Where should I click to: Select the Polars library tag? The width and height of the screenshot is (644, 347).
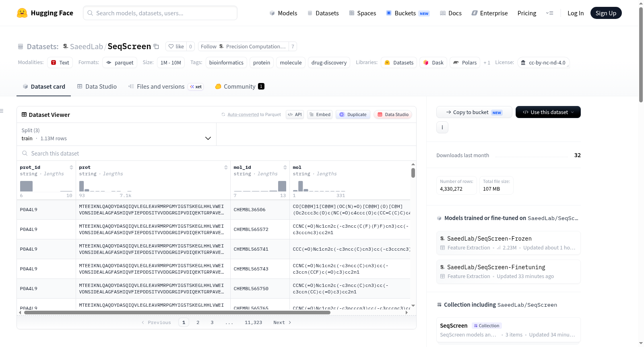point(465,62)
